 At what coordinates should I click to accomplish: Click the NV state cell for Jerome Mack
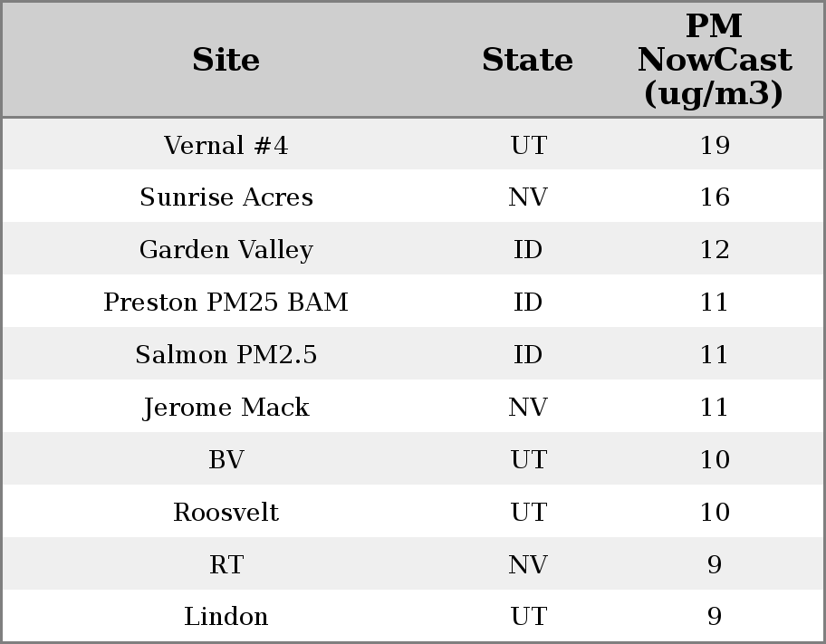528,407
